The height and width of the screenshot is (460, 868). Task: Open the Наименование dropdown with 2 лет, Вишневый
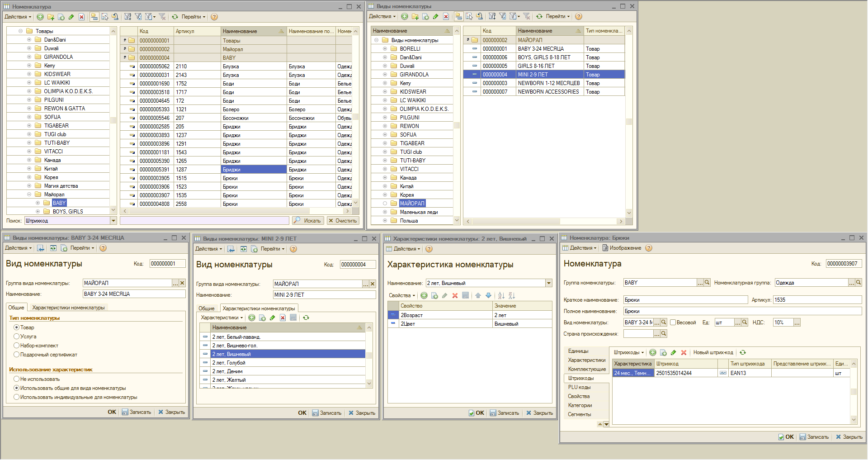coord(549,284)
